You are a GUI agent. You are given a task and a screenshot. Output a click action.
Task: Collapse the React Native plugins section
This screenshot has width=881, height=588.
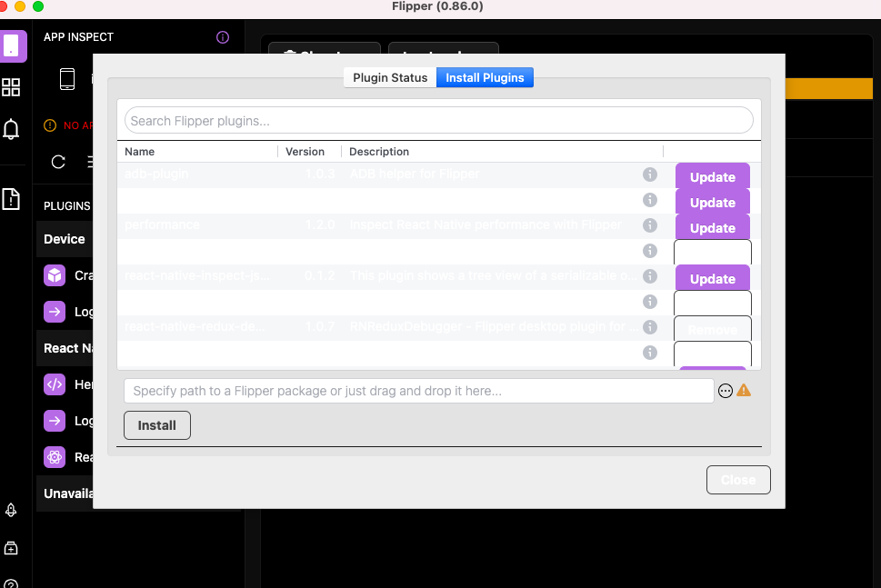[x=65, y=347]
